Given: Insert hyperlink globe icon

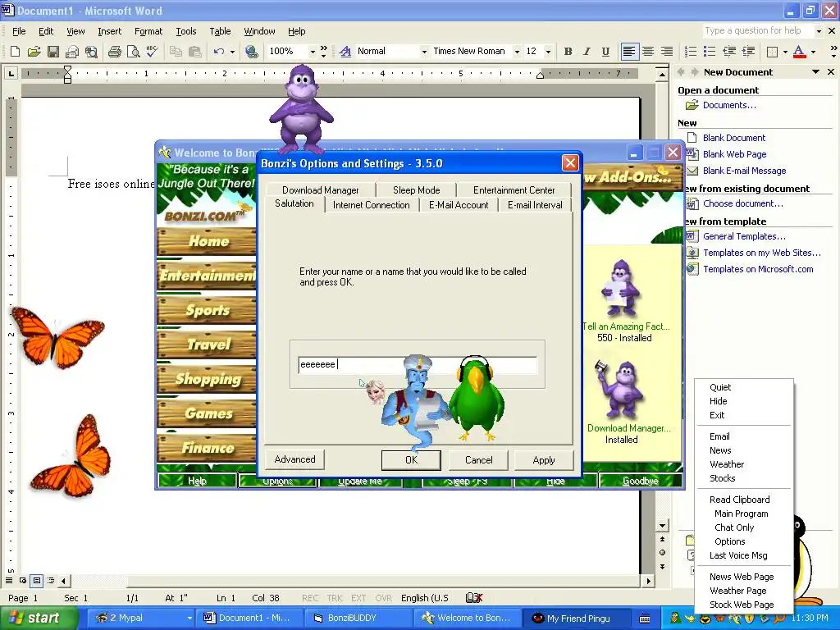Looking at the screenshot, I should [251, 52].
